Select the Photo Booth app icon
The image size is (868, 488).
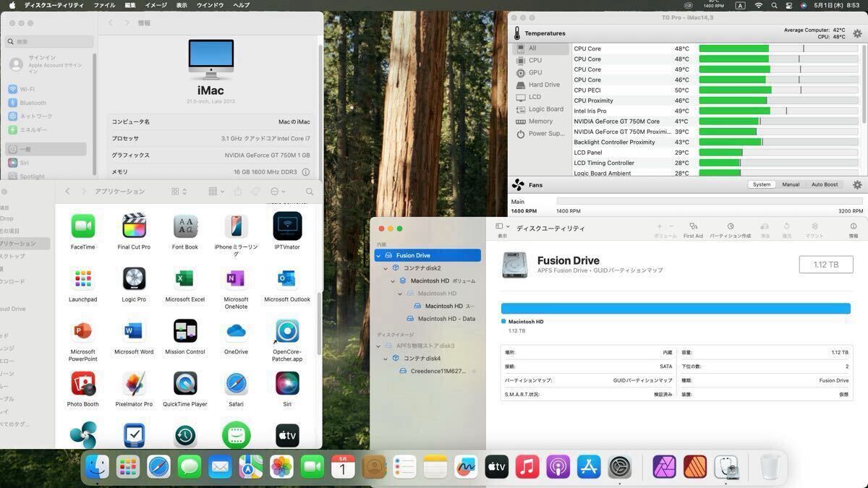pos(82,384)
